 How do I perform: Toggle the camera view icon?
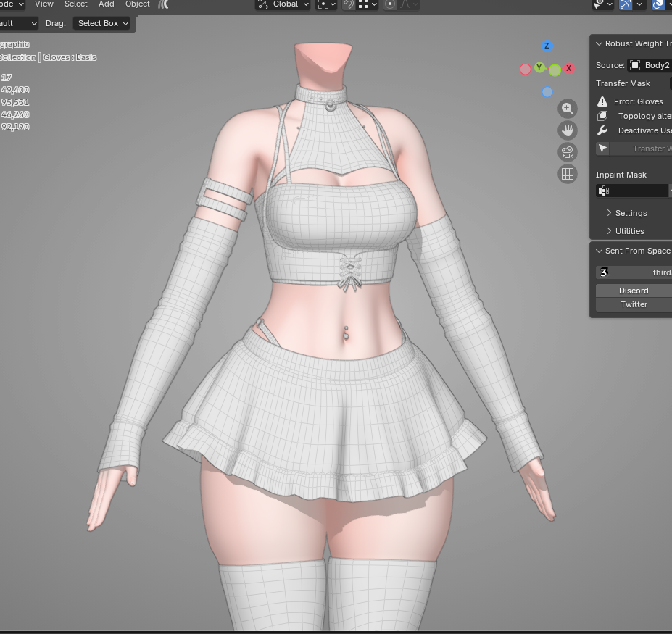pyautogui.click(x=568, y=152)
